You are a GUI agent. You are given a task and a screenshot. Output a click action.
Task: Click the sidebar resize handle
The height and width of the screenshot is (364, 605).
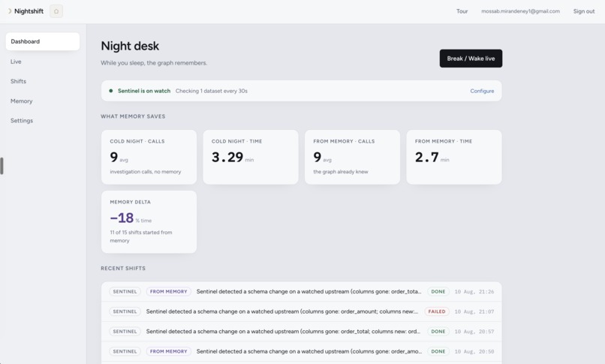pos(2,166)
